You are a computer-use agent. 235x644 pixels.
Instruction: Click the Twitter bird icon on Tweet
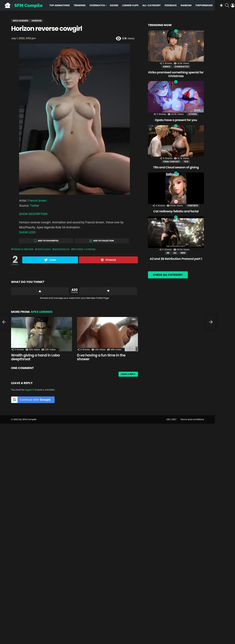coord(46,260)
